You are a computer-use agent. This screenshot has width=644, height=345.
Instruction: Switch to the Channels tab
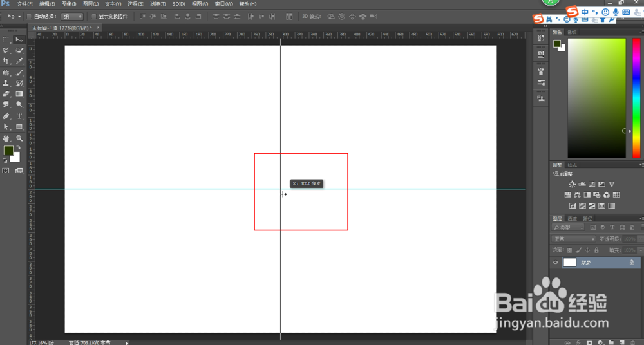pyautogui.click(x=573, y=218)
